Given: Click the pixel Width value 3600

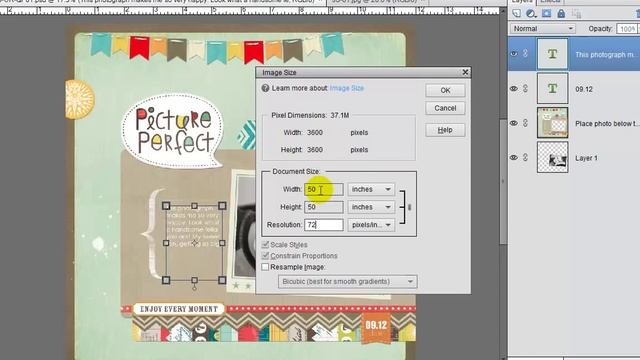Looking at the screenshot, I should click(x=315, y=133).
